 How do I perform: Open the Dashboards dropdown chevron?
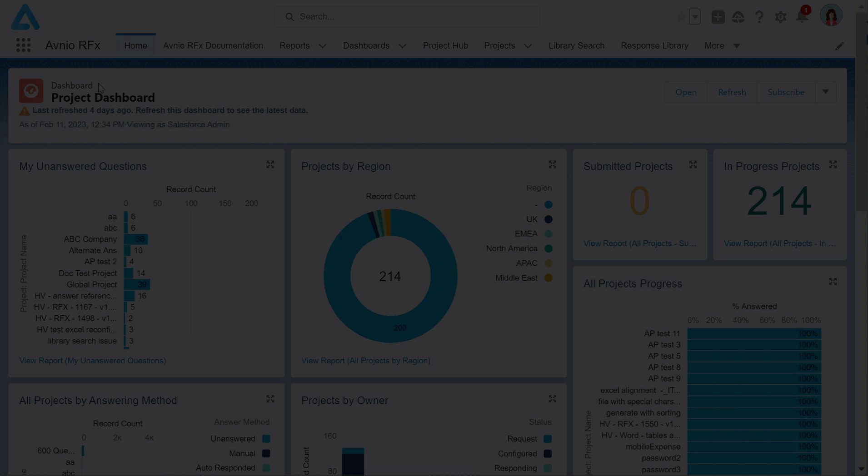tap(402, 46)
